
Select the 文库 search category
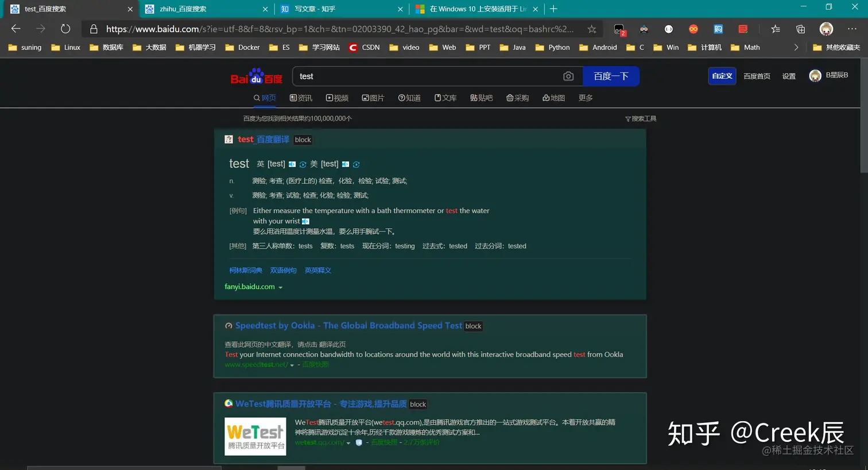point(445,98)
